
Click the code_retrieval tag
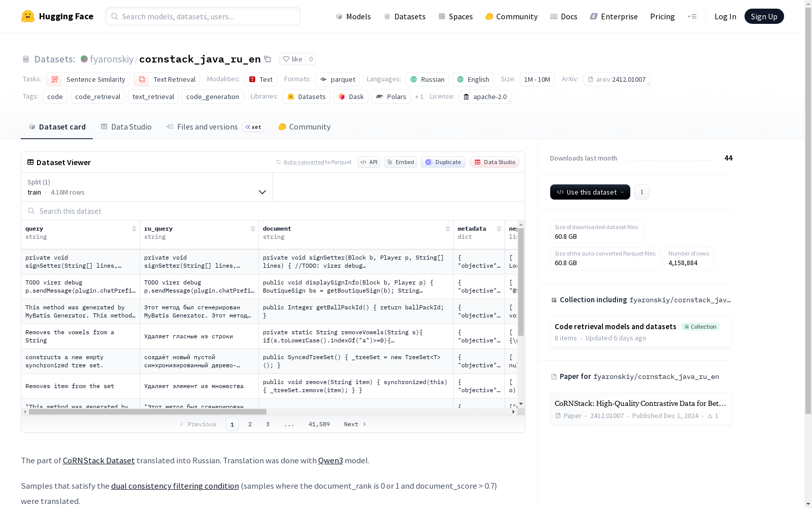(x=98, y=97)
